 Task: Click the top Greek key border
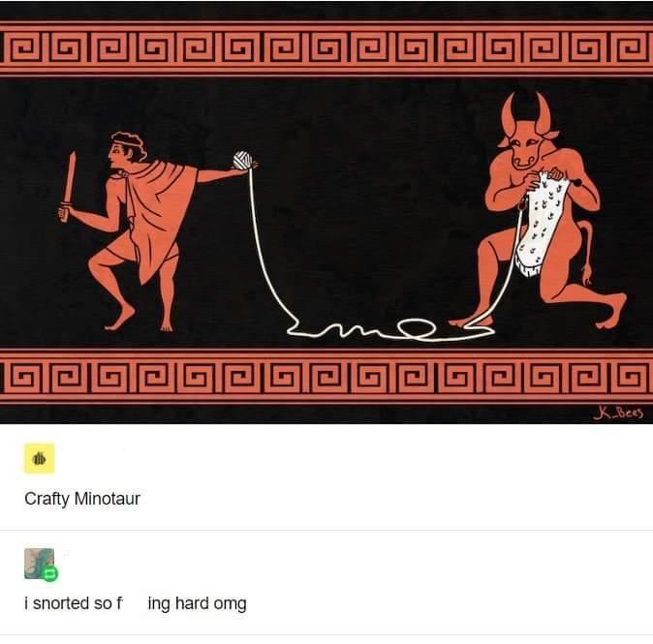pos(326,47)
